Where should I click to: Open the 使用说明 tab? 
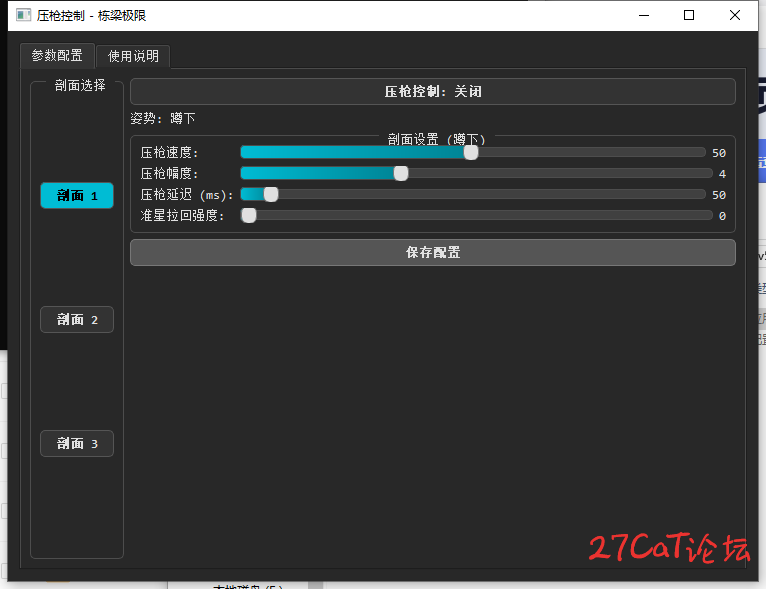pyautogui.click(x=133, y=56)
